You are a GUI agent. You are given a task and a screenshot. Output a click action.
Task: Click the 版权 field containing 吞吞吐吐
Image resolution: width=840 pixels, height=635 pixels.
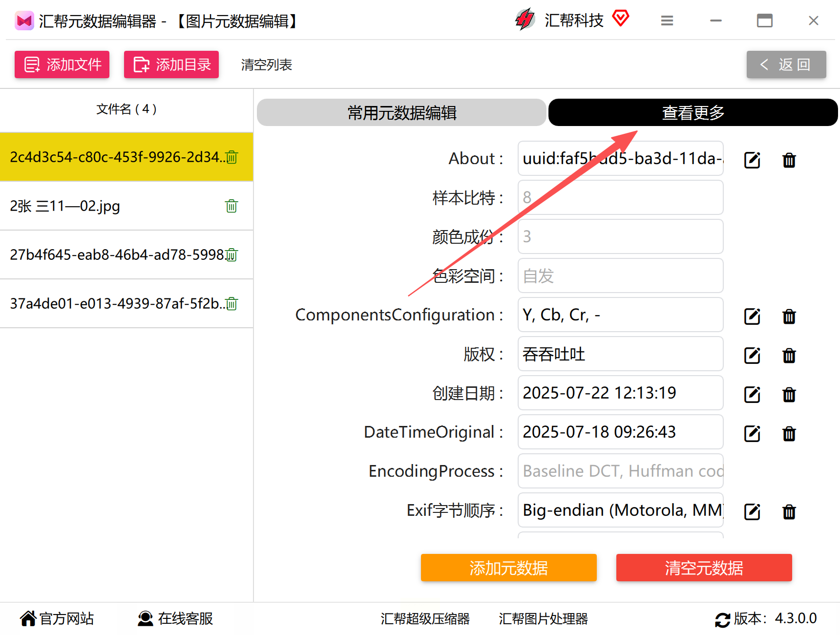coord(621,354)
